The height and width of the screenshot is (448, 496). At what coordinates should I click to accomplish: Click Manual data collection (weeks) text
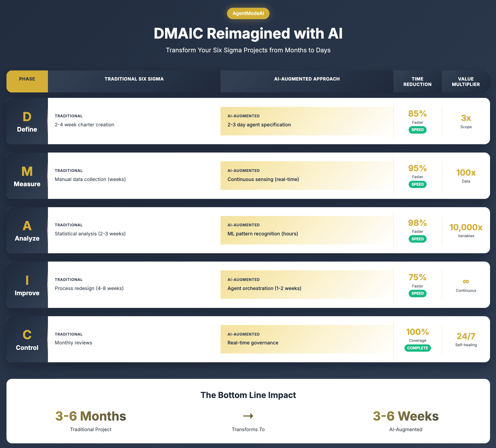90,179
